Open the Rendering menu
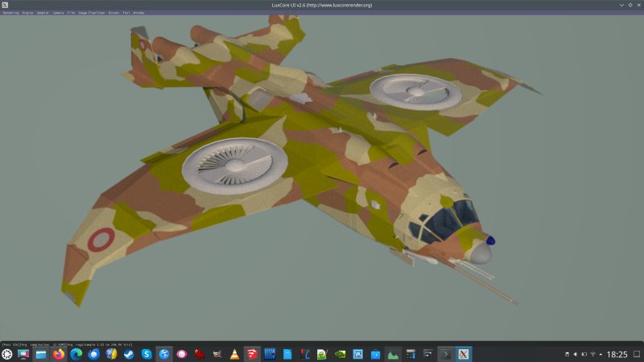The image size is (644, 362). point(10,13)
